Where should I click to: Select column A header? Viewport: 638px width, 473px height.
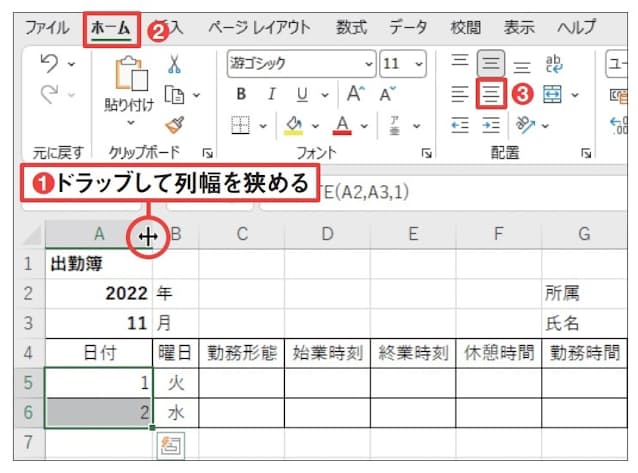(99, 235)
